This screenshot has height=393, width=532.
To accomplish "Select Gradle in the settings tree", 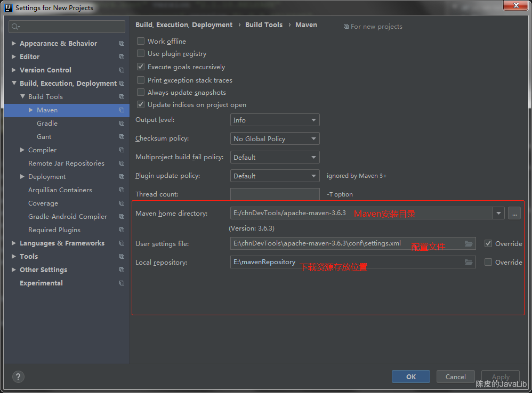I will click(x=47, y=124).
